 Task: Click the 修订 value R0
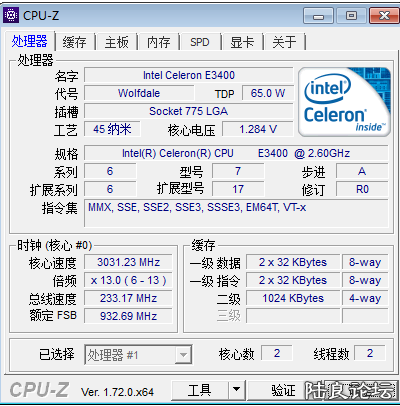[362, 189]
